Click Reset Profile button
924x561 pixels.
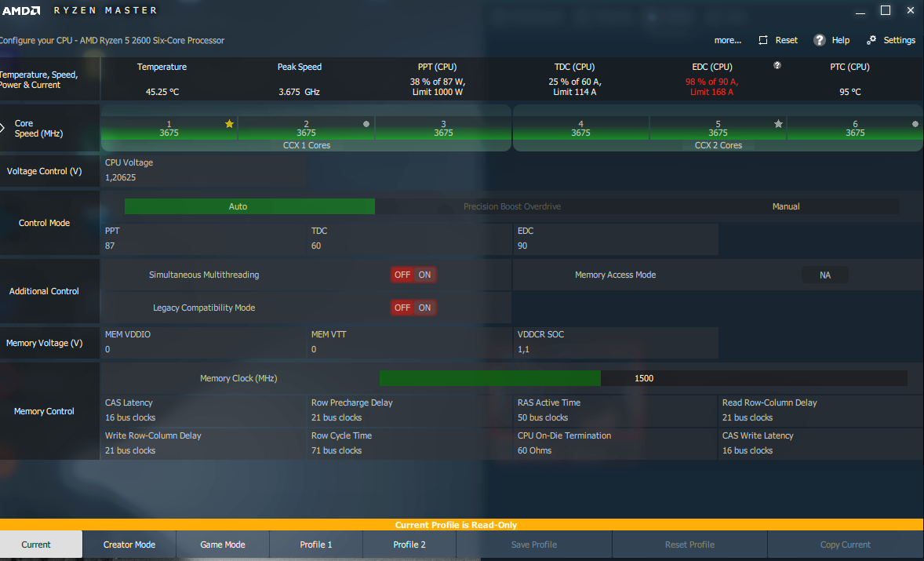click(689, 545)
